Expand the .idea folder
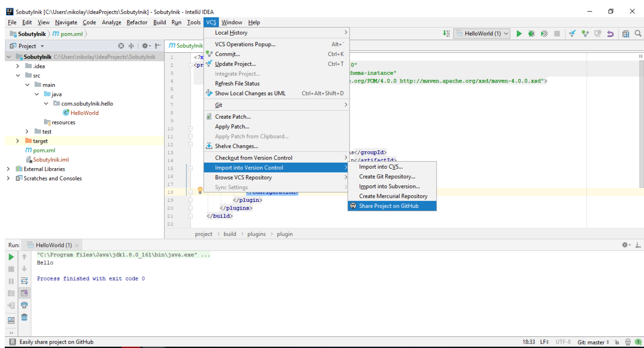This screenshot has width=644, height=348. coord(18,66)
